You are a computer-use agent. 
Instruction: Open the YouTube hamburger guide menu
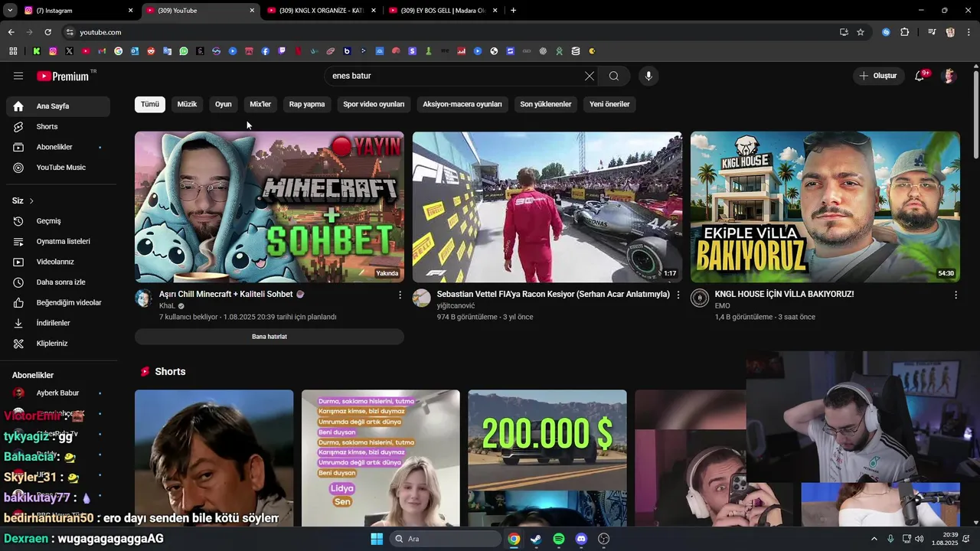18,76
